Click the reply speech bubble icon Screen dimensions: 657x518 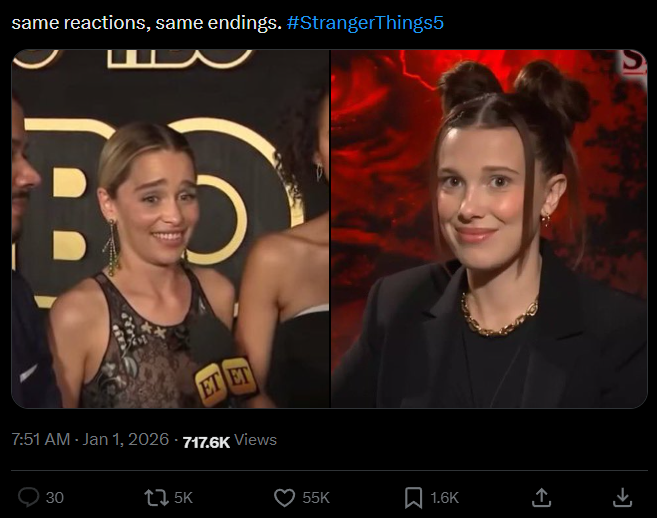tap(28, 497)
